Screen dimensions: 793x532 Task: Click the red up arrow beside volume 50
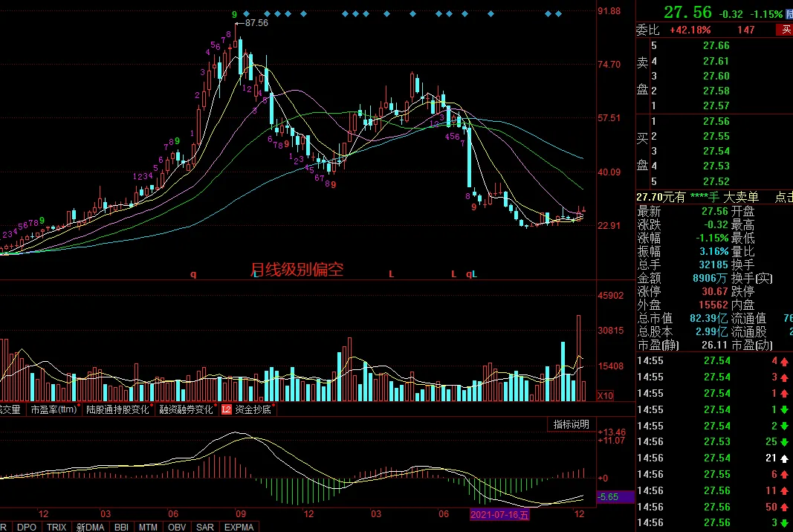coord(784,507)
